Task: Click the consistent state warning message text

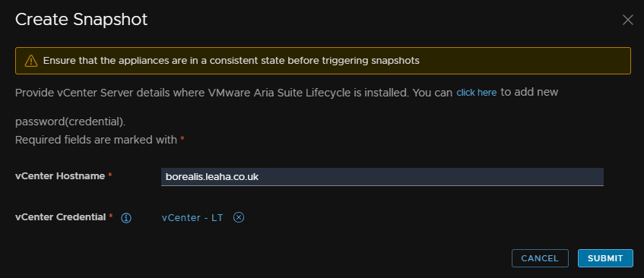Action: click(231, 61)
